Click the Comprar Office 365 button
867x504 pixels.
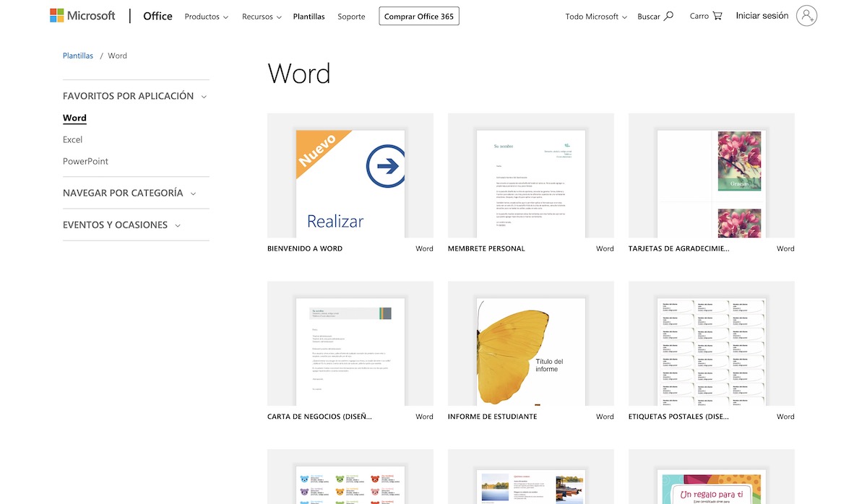pos(419,17)
